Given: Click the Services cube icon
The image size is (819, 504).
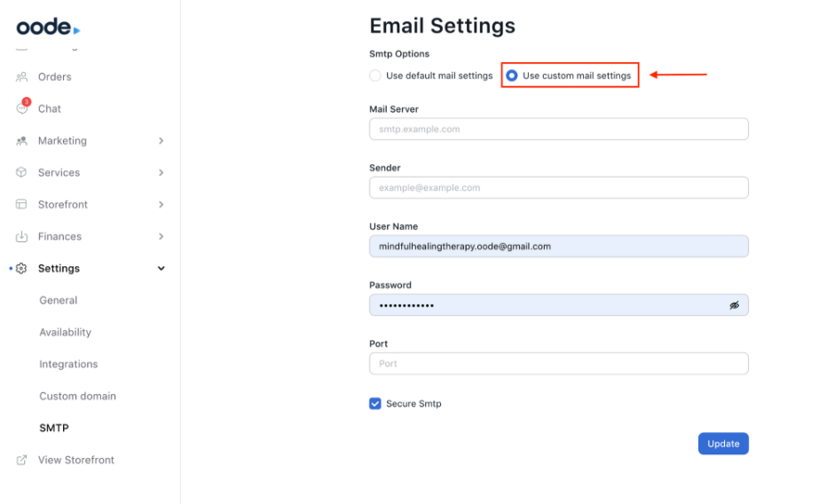Looking at the screenshot, I should click(x=22, y=173).
